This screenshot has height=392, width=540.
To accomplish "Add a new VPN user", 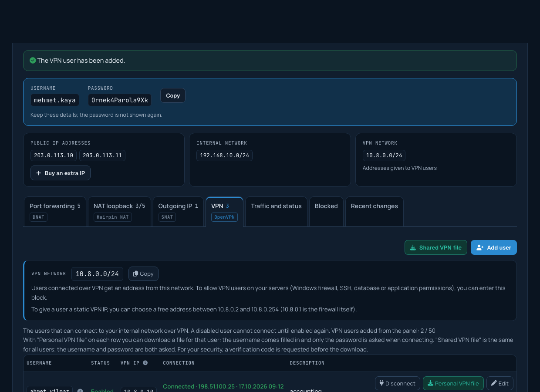I will point(494,247).
